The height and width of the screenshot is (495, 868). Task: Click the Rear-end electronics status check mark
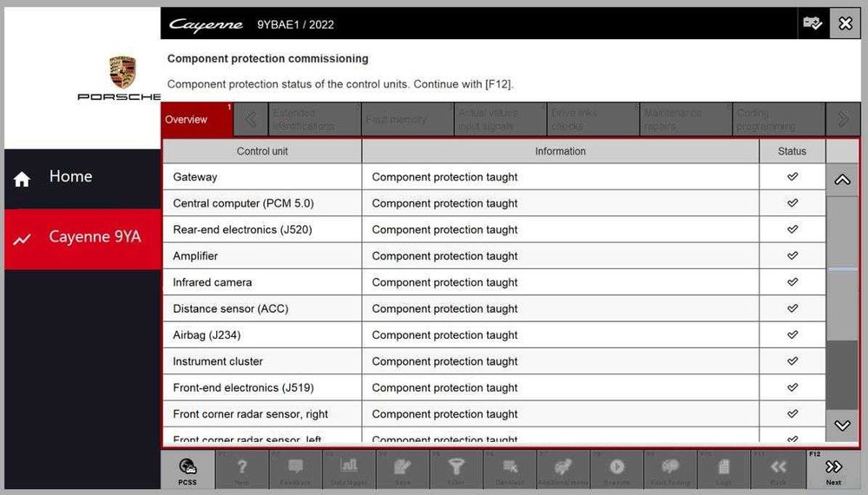coord(792,229)
